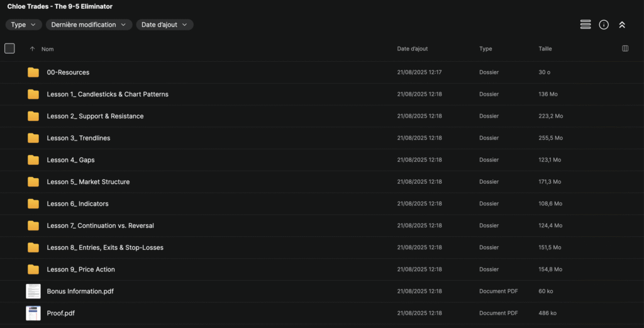The width and height of the screenshot is (644, 328).
Task: Click the Lesson 4_ Gaps folder icon
Action: [33, 160]
